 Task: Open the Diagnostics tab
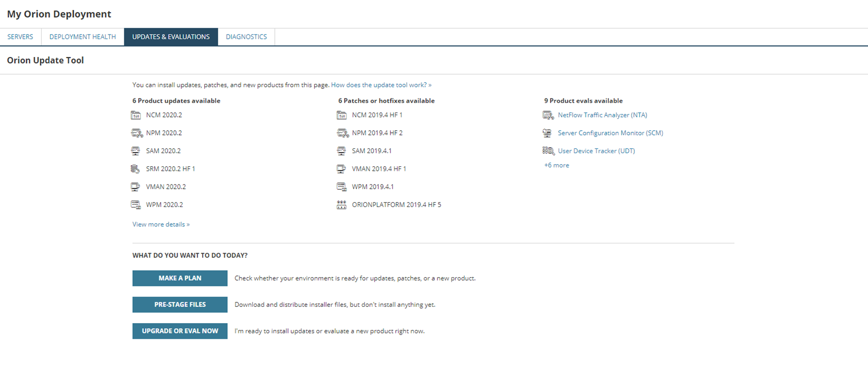click(x=246, y=37)
